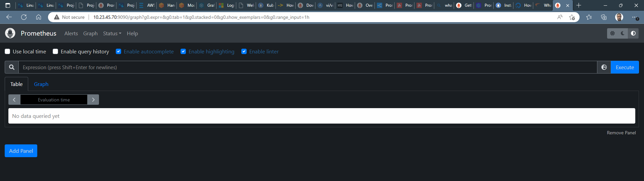Go to browser home page

point(39,17)
